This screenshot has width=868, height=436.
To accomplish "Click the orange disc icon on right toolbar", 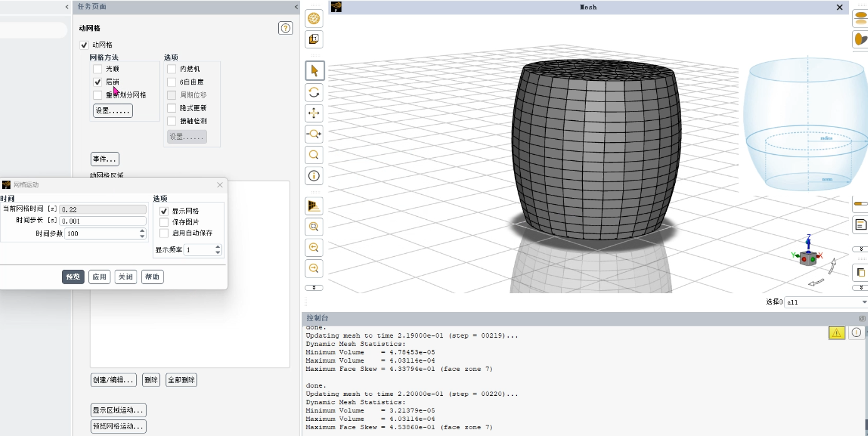I will coord(860,18).
